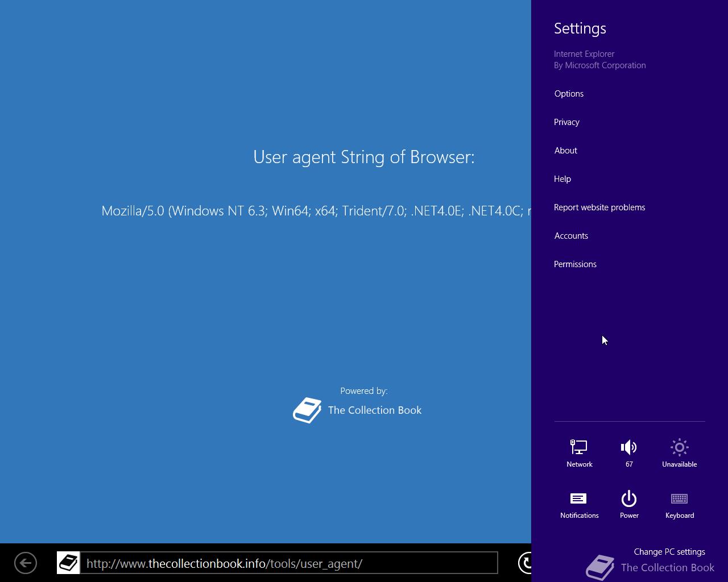Open Accounts settings
The height and width of the screenshot is (582, 728).
pos(571,236)
